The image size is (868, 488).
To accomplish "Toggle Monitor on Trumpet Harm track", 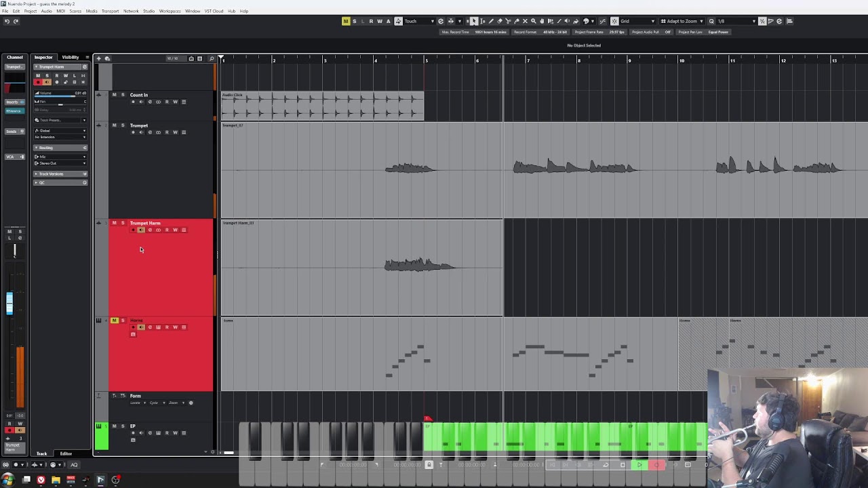I will point(141,230).
